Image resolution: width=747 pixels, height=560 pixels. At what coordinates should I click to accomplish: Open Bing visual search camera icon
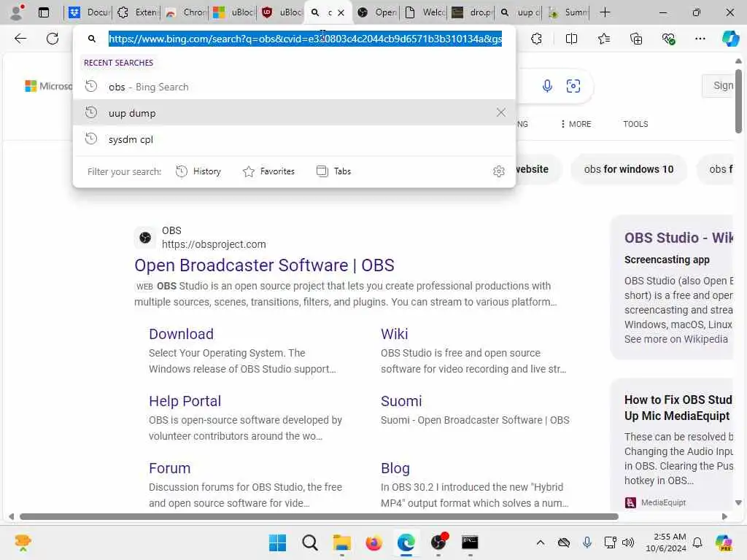click(573, 86)
